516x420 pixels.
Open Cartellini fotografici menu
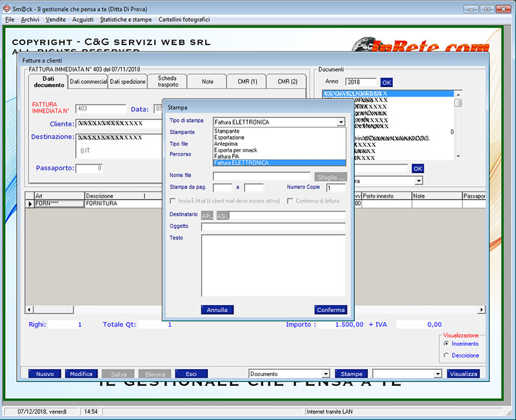(184, 19)
